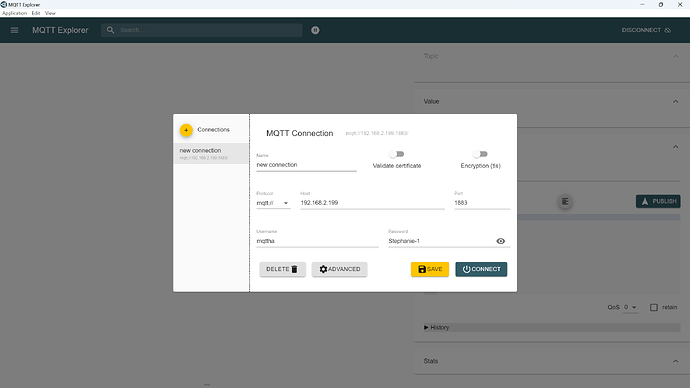Screen dimensions: 690x388
Task: Toggle the Encryption (tls) switch
Action: 480,154
